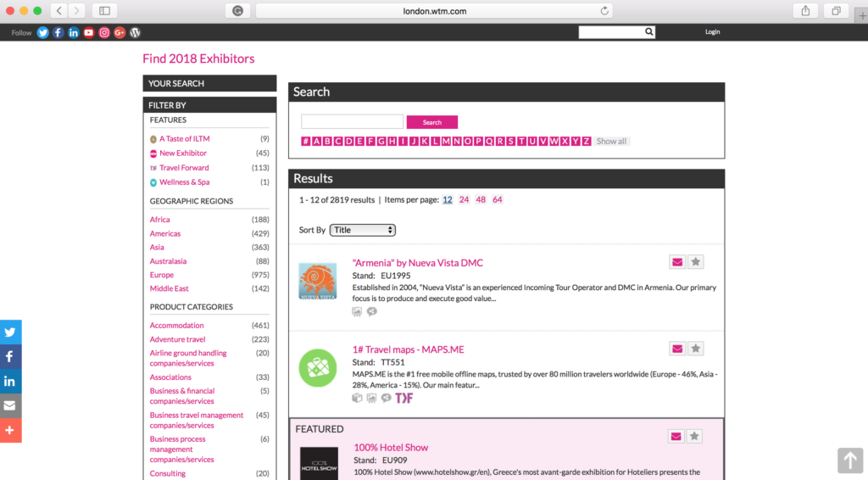Open the Instagram icon in the Follow bar

104,33
